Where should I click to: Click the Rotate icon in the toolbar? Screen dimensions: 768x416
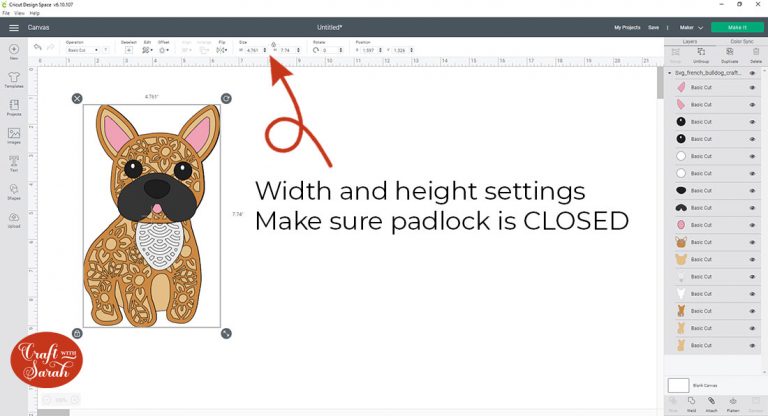tap(316, 50)
